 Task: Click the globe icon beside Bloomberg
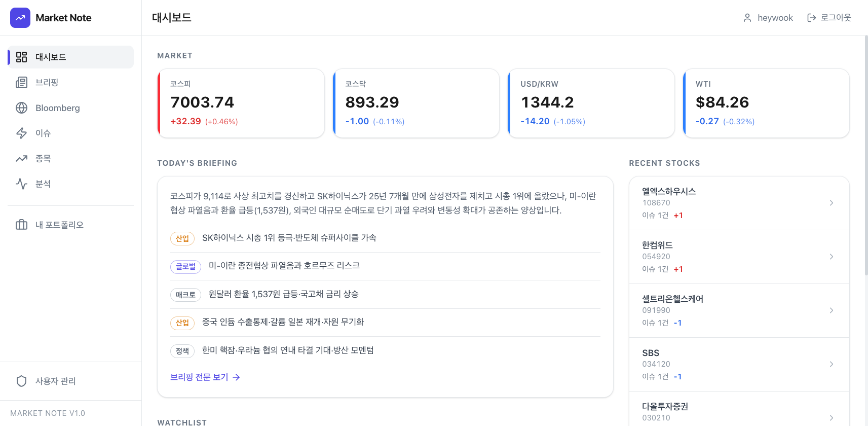[21, 108]
